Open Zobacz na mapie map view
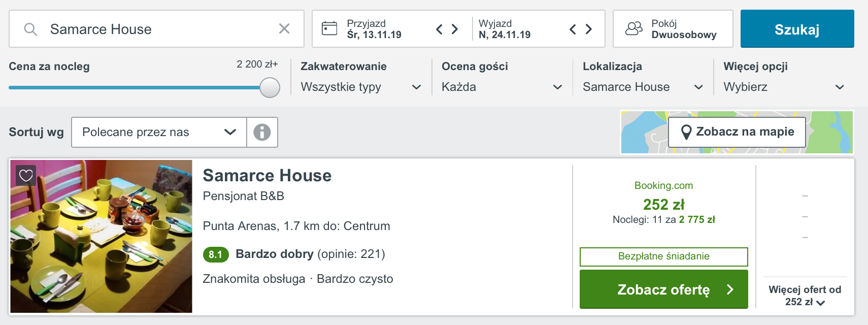Screen dimensions: 868x325 737,132
